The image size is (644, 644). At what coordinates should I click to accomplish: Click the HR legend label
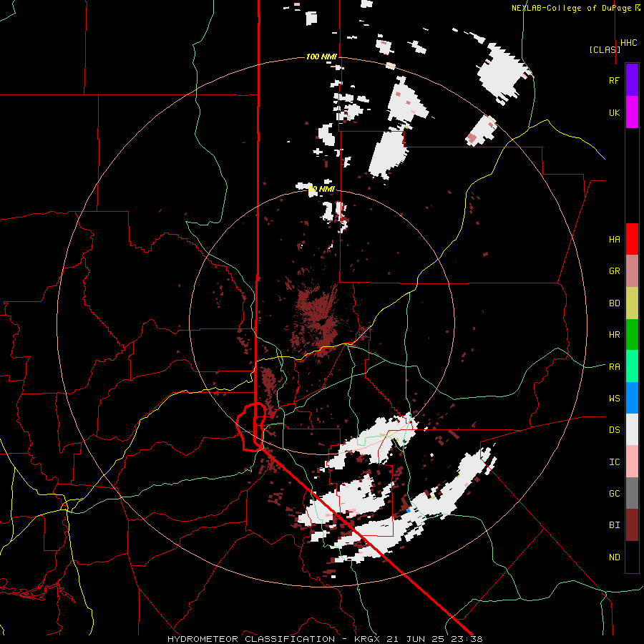[x=614, y=335]
